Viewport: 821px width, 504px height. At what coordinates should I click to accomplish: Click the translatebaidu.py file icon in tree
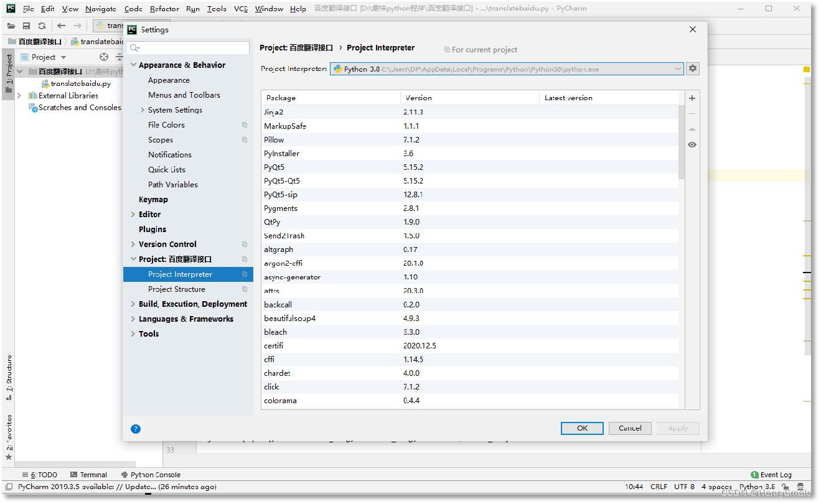[x=45, y=83]
